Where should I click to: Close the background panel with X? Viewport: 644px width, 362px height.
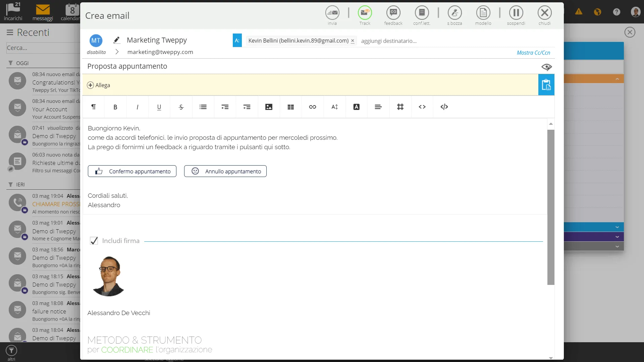pyautogui.click(x=630, y=32)
